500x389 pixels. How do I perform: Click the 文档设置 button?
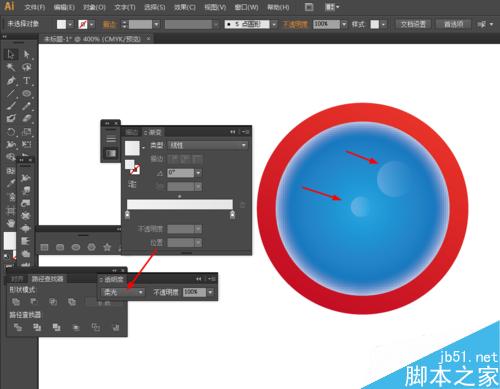[413, 24]
